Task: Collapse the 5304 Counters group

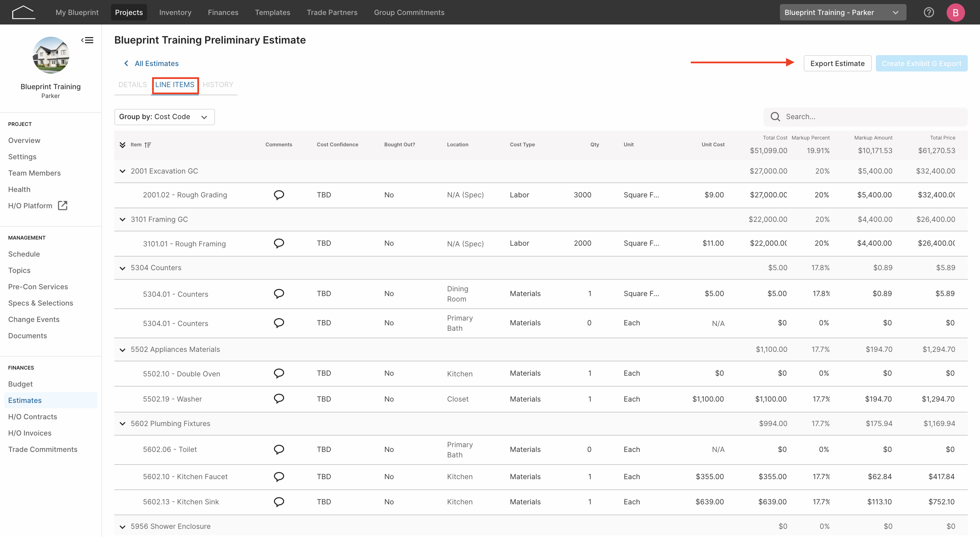Action: [x=122, y=268]
